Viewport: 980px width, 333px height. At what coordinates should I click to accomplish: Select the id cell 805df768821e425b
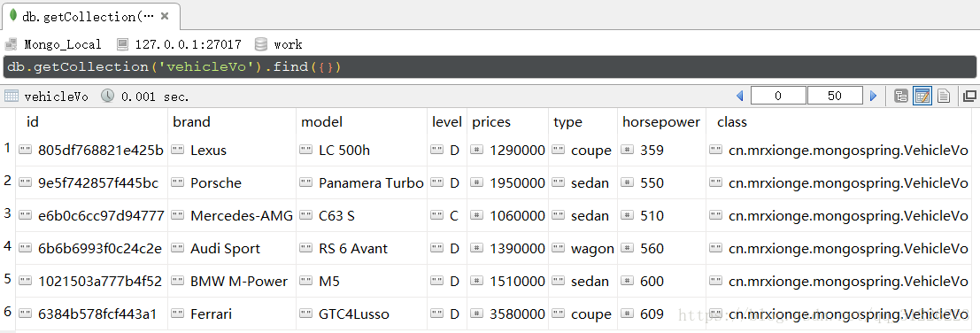[x=92, y=150]
